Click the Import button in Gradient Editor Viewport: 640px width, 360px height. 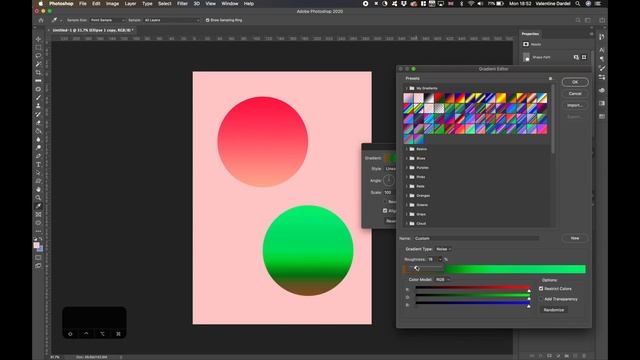[x=575, y=105]
